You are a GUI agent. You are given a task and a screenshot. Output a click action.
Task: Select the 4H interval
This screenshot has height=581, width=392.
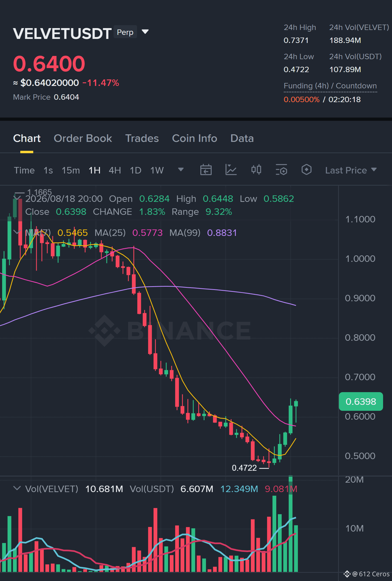(x=115, y=170)
